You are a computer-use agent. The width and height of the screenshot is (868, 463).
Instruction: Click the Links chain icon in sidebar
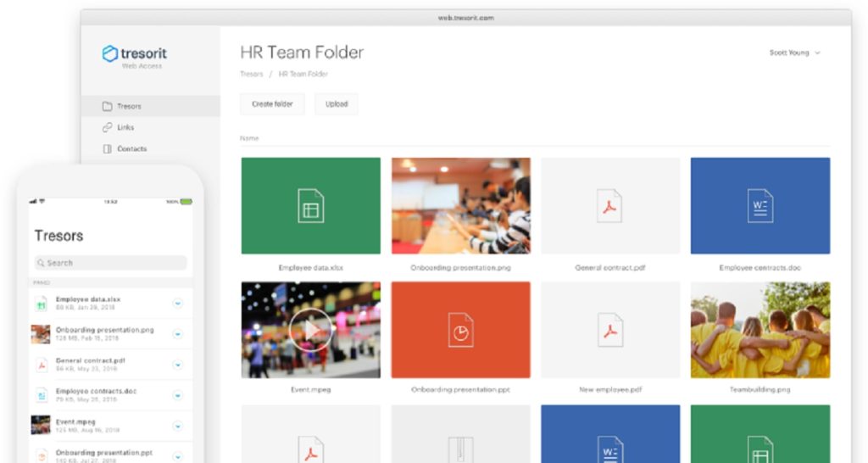(108, 128)
